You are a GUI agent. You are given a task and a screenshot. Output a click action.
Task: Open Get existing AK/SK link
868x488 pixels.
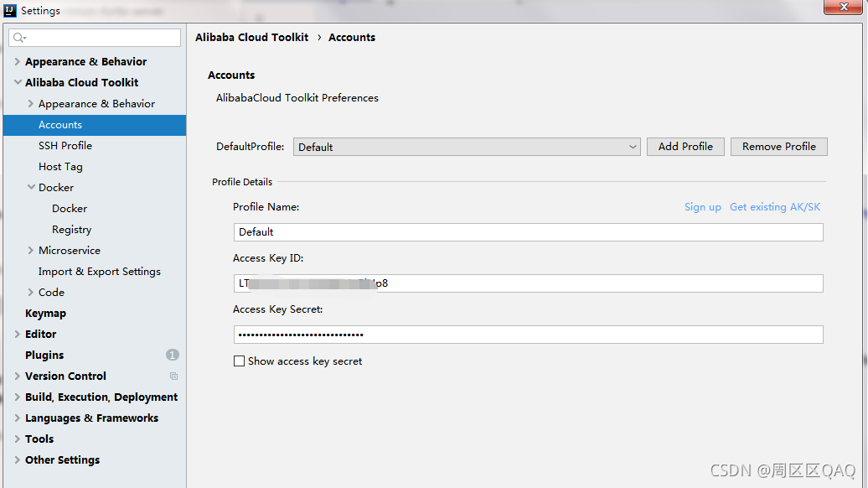tap(775, 207)
